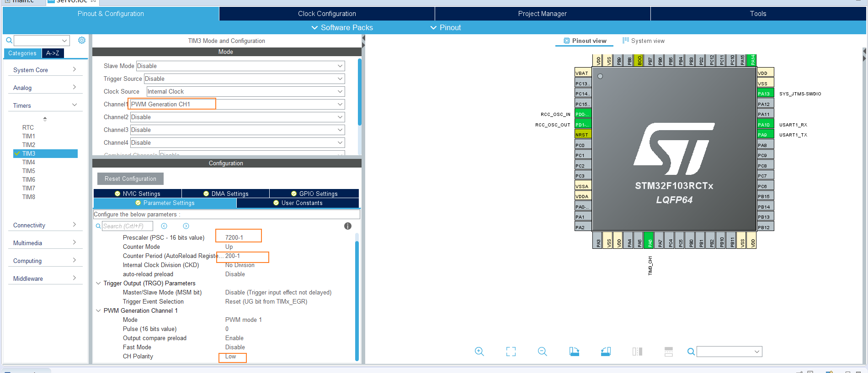Screen dimensions: 868x373
Task: Click the NRST pin
Action: pyautogui.click(x=583, y=135)
